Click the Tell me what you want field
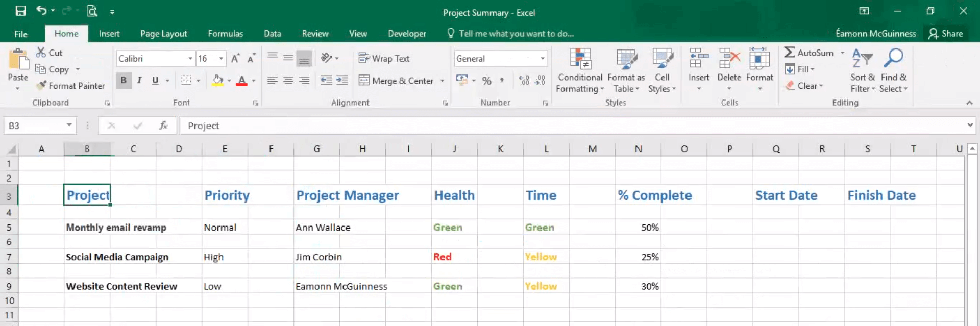Screen dimensions: 980x326 (x=510, y=34)
